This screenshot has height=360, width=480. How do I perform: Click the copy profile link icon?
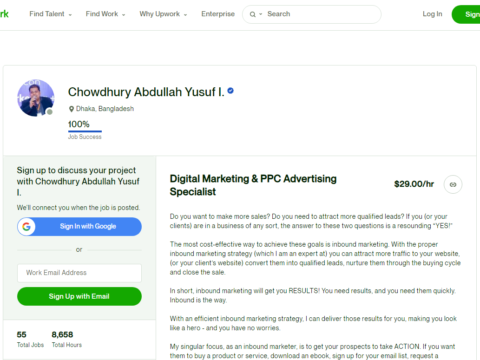pos(453,184)
